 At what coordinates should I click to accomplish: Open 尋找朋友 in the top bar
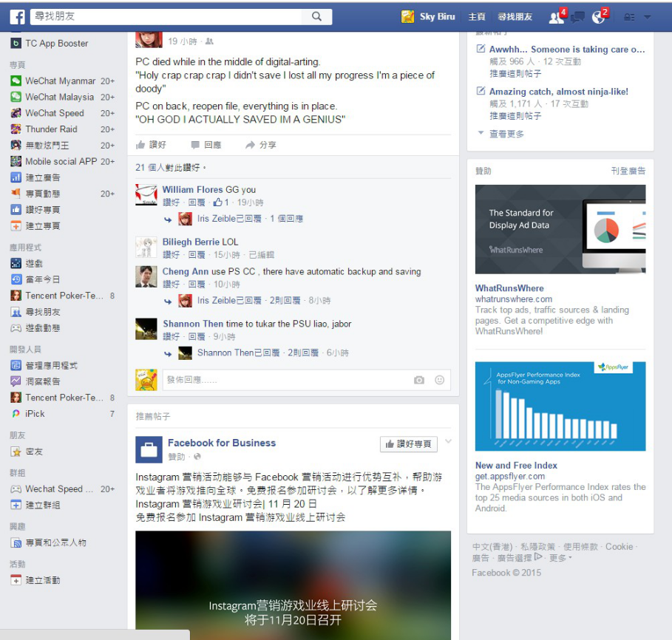point(515,17)
